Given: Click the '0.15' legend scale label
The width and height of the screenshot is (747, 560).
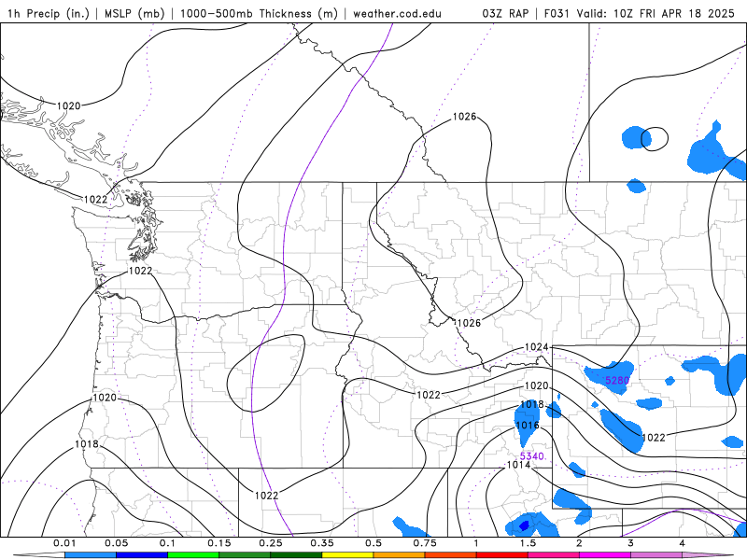Looking at the screenshot, I should coord(219,543).
